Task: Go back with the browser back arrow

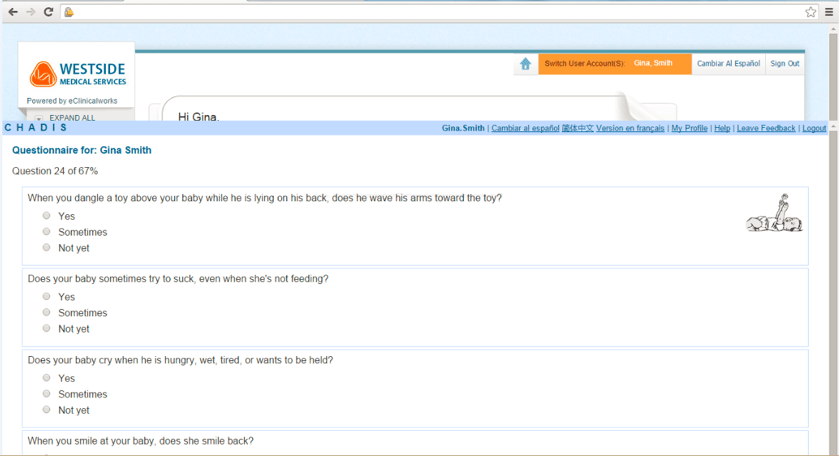Action: 13,12
